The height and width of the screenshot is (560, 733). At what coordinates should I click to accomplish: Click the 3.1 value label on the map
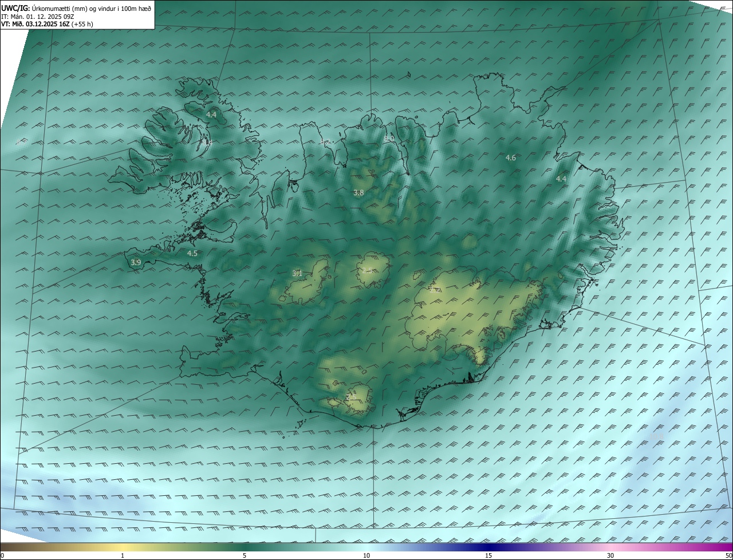pos(297,273)
